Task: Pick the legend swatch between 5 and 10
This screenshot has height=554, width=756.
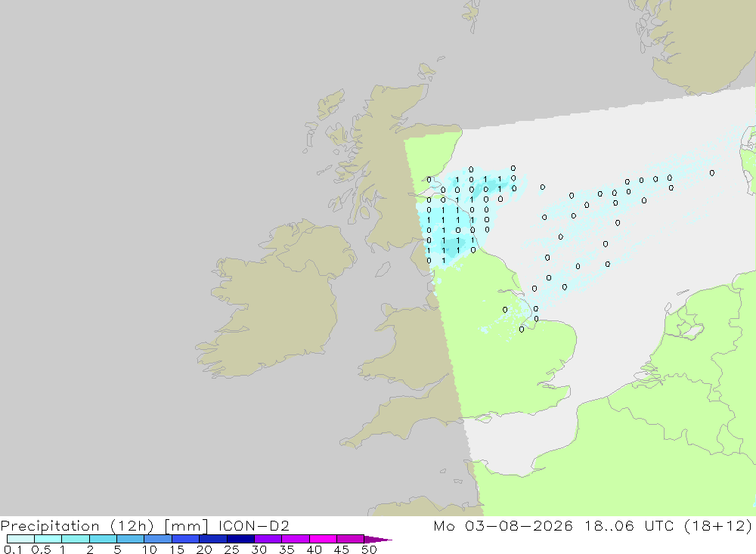Action: [131, 539]
